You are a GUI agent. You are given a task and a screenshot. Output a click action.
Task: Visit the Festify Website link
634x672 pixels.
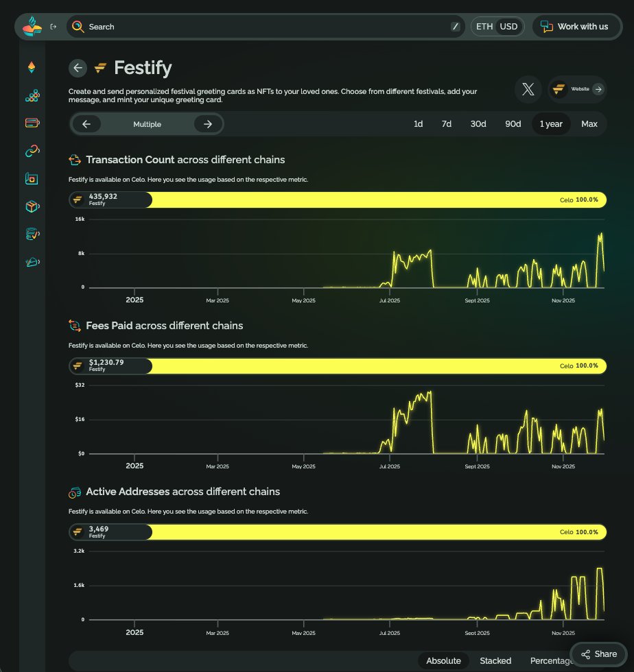pos(577,89)
